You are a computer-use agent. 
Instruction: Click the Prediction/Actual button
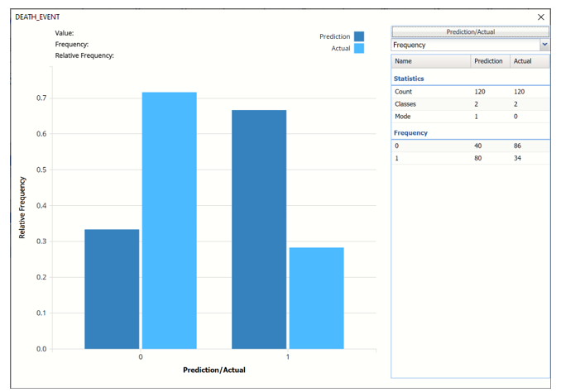point(470,31)
